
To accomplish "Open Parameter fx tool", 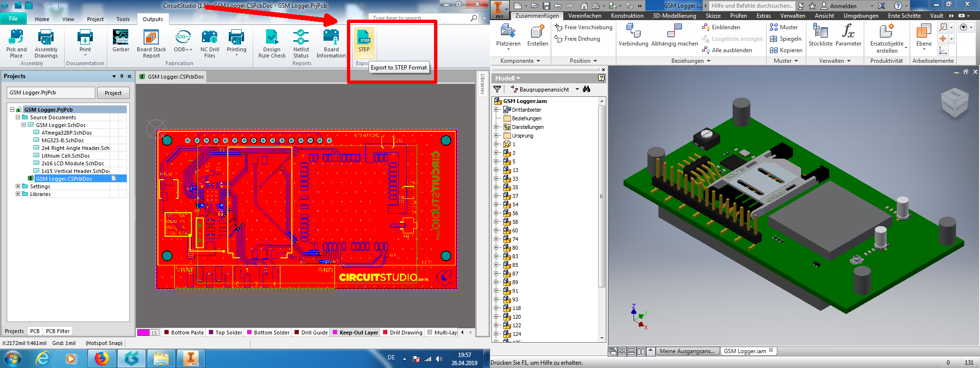I will coord(848,35).
